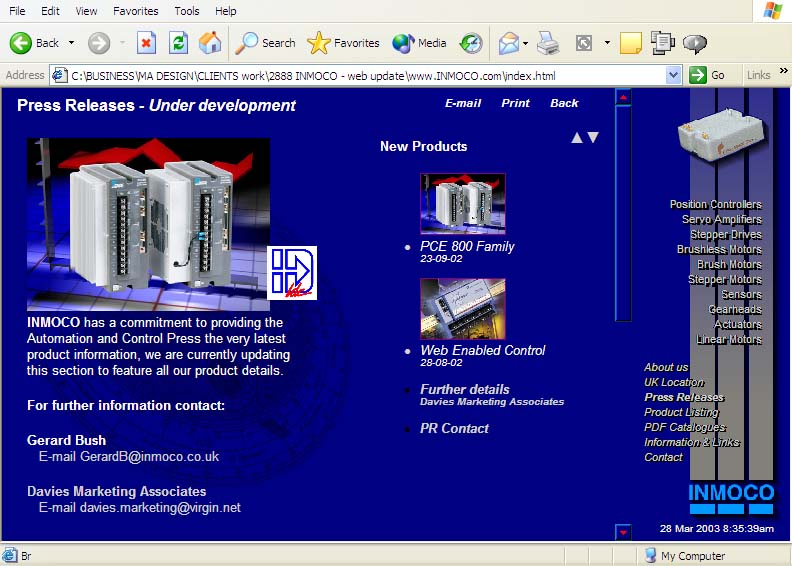Click GerardB@inmoco.co.uk email address
792x566 pixels.
point(150,456)
